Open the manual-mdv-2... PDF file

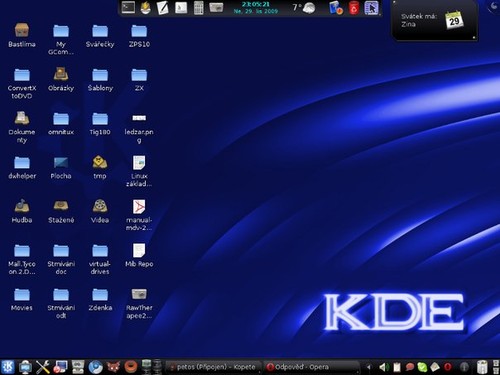(139, 215)
